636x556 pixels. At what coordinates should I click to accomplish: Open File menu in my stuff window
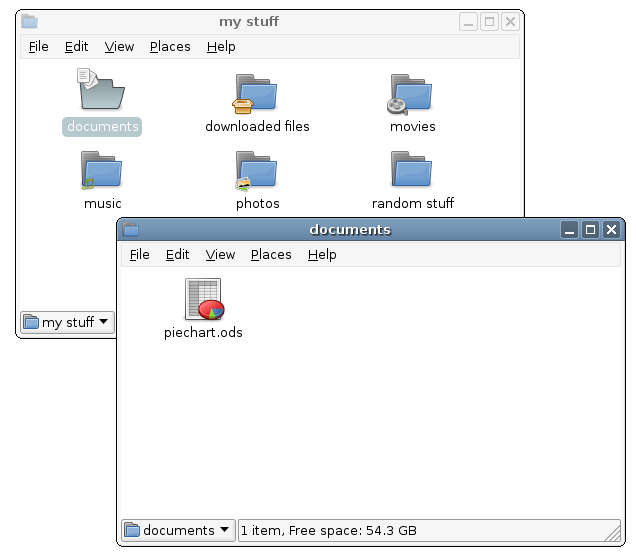click(x=39, y=47)
